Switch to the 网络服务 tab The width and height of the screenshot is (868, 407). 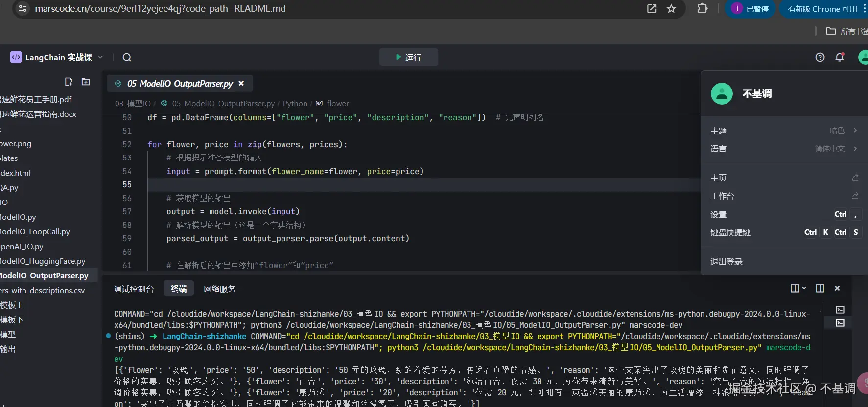[x=219, y=289]
